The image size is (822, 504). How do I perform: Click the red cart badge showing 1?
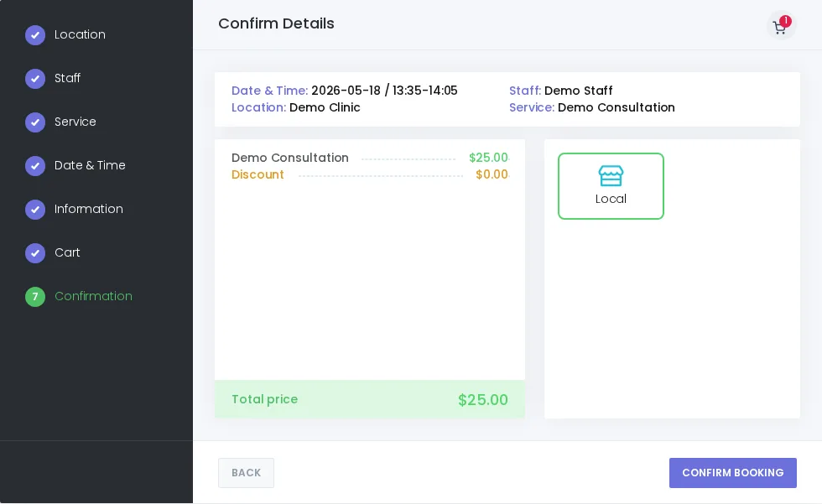click(785, 21)
